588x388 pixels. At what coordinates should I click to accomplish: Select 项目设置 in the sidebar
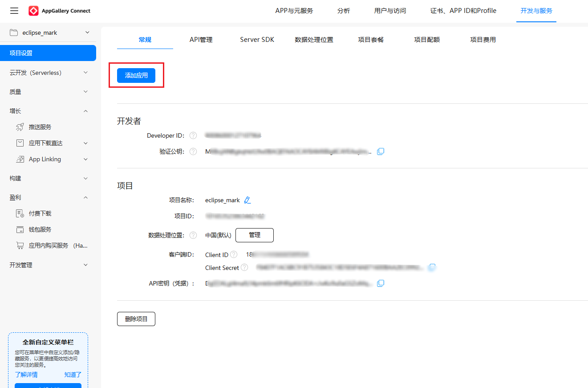pos(48,53)
